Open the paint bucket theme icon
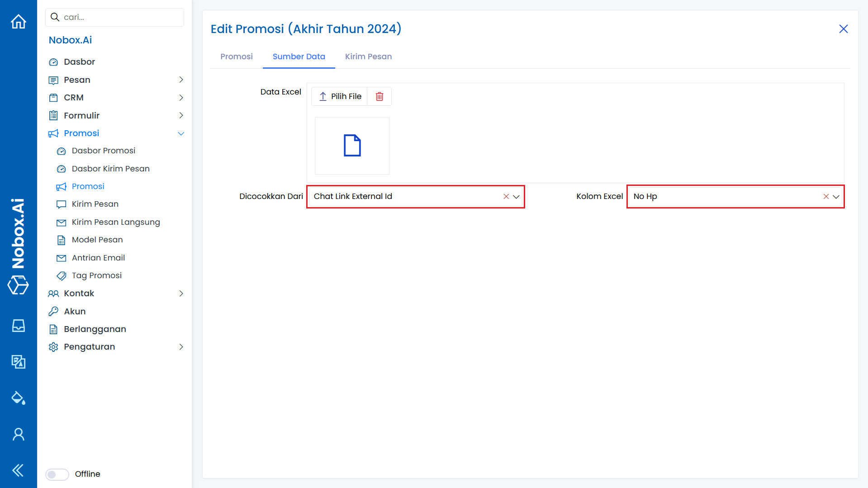This screenshot has height=488, width=868. tap(19, 398)
